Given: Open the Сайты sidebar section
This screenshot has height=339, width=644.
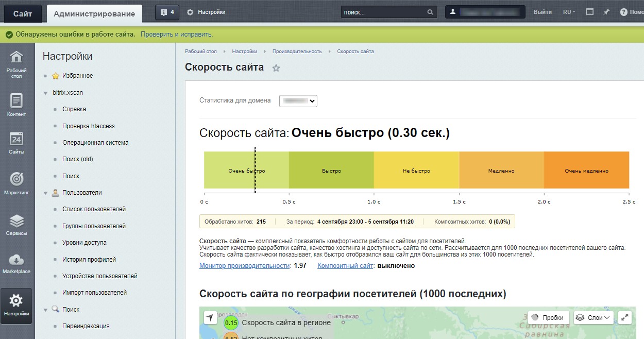Looking at the screenshot, I should [x=16, y=143].
